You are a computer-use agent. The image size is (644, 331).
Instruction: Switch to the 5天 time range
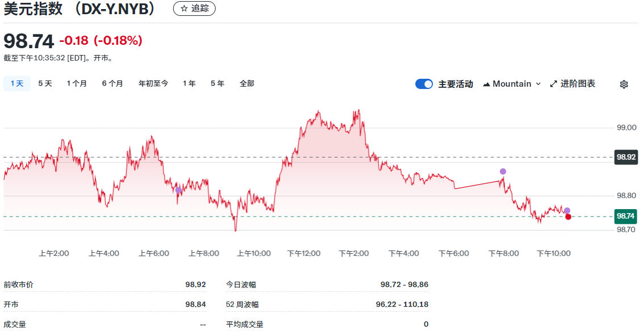pyautogui.click(x=45, y=84)
